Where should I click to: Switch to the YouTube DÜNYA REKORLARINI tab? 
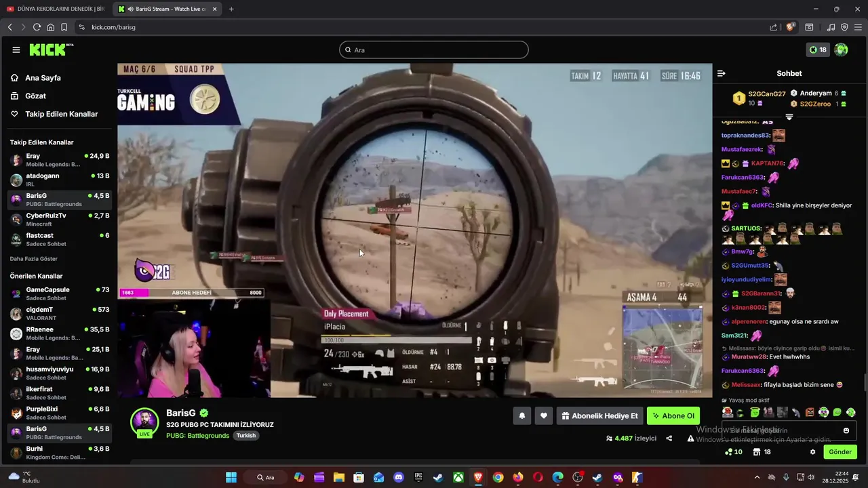coord(56,9)
